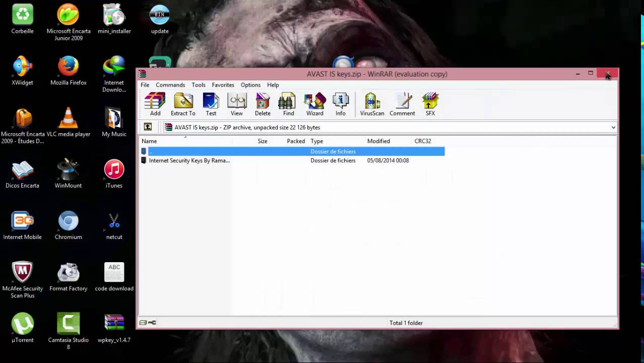Screen dimensions: 644x363
Task: Open the View tool in WinRAR
Action: coord(237,104)
